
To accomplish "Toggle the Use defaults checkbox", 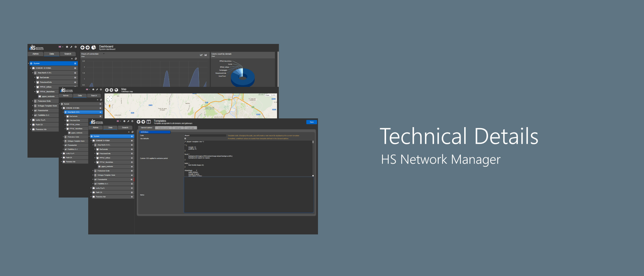I will [185, 139].
